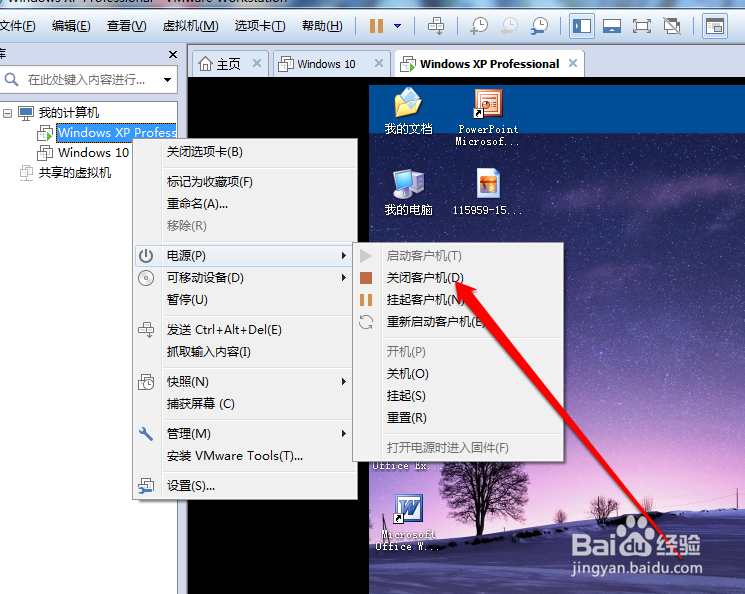Click the orange pause bars icon in submenu
Viewport: 745px width, 594px height.
pyautogui.click(x=366, y=300)
